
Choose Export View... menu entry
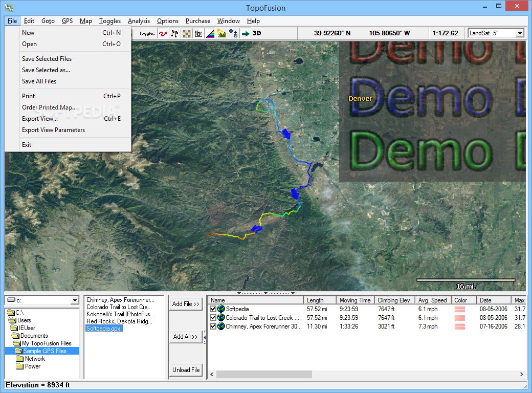pos(68,118)
